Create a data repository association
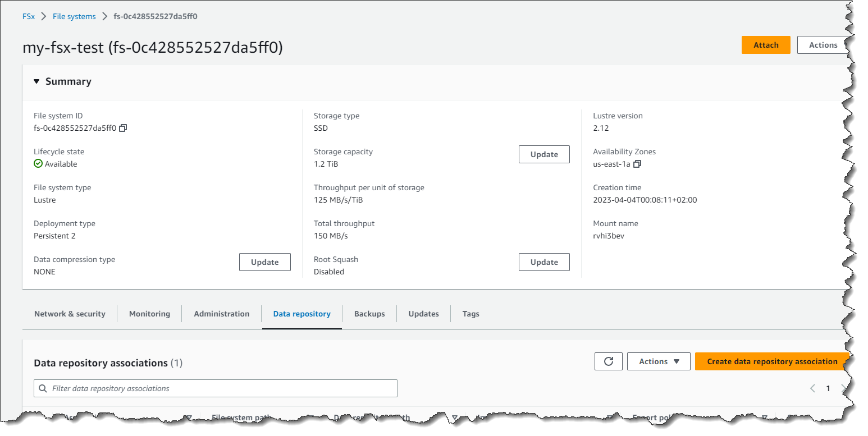Image resolution: width=868 pixels, height=436 pixels. (772, 361)
